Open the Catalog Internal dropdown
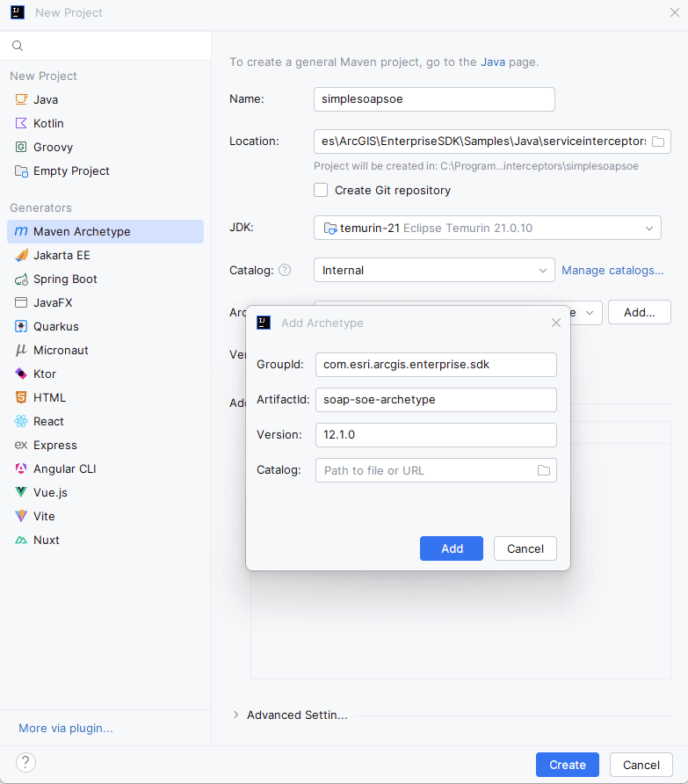Image resolution: width=688 pixels, height=784 pixels. 434,270
